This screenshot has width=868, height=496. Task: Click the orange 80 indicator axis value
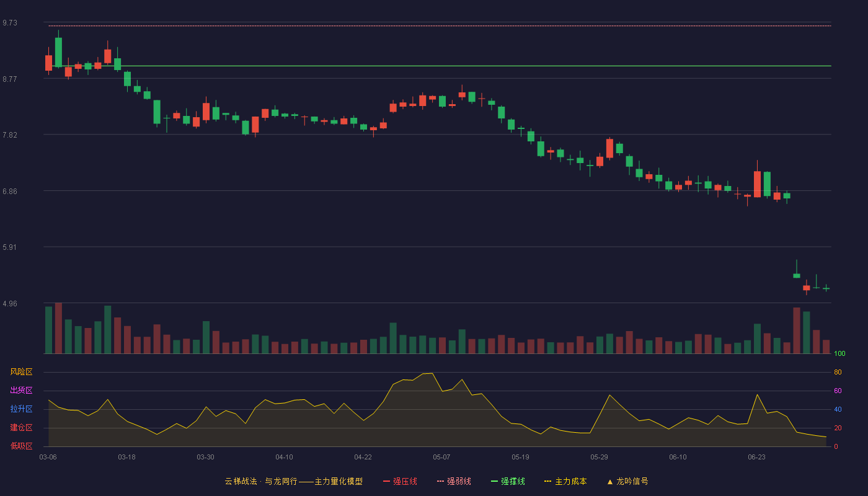click(838, 372)
